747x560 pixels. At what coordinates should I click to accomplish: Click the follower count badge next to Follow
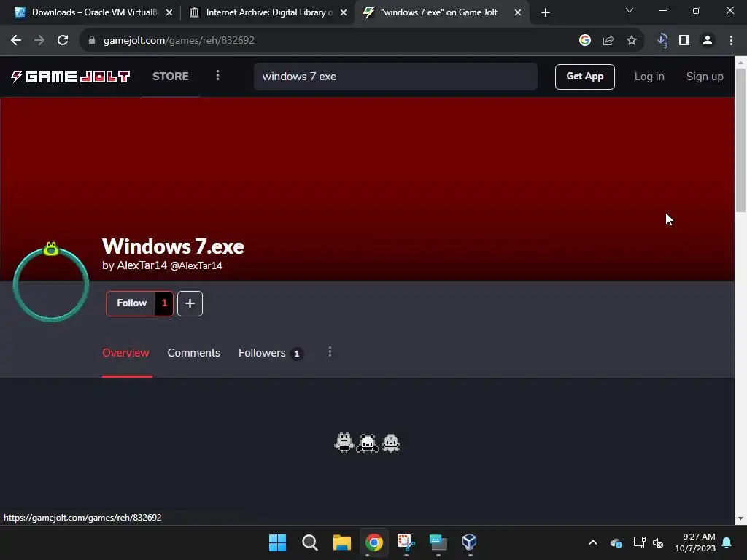pos(164,303)
